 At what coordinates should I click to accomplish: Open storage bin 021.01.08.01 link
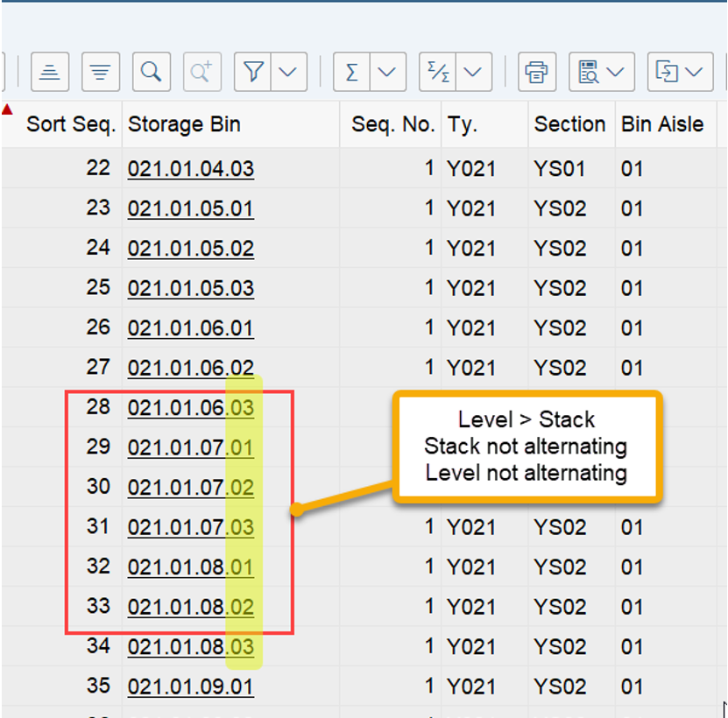tap(191, 567)
